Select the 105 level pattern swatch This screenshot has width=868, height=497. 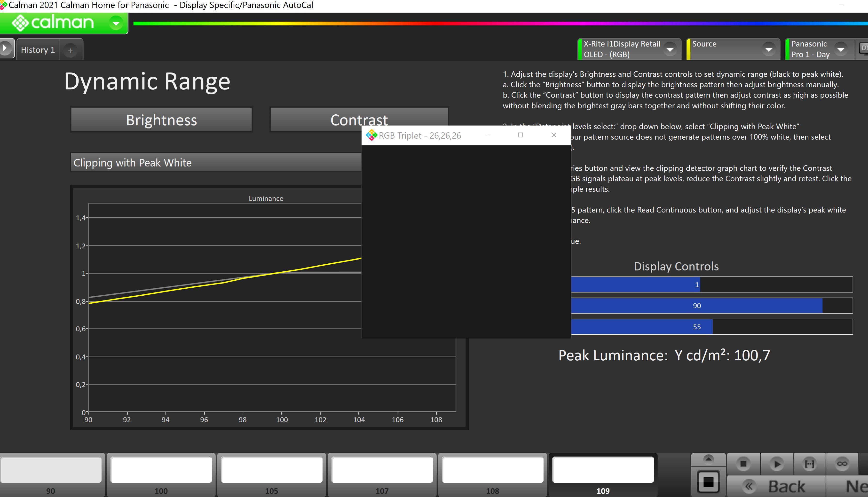pyautogui.click(x=271, y=470)
